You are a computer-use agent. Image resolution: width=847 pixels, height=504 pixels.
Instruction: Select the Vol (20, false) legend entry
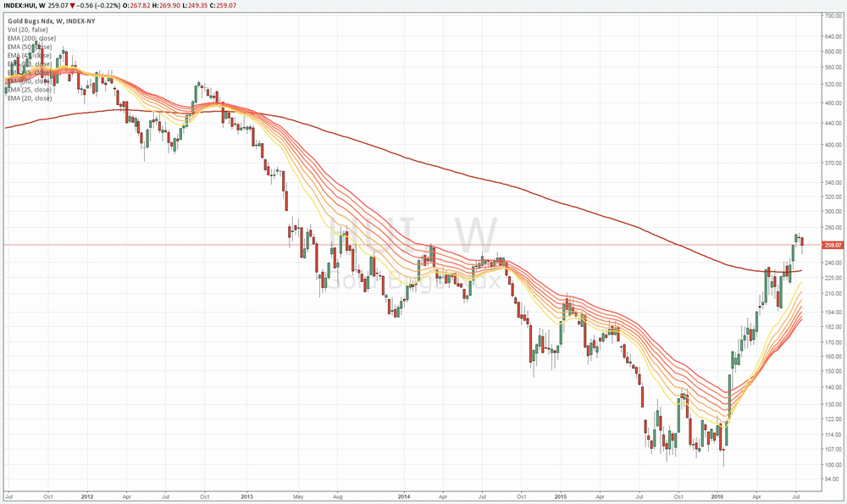[x=30, y=30]
